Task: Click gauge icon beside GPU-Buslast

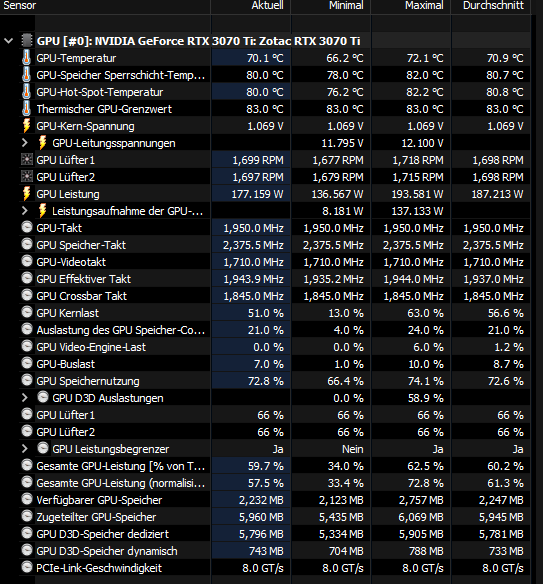Action: [27, 363]
